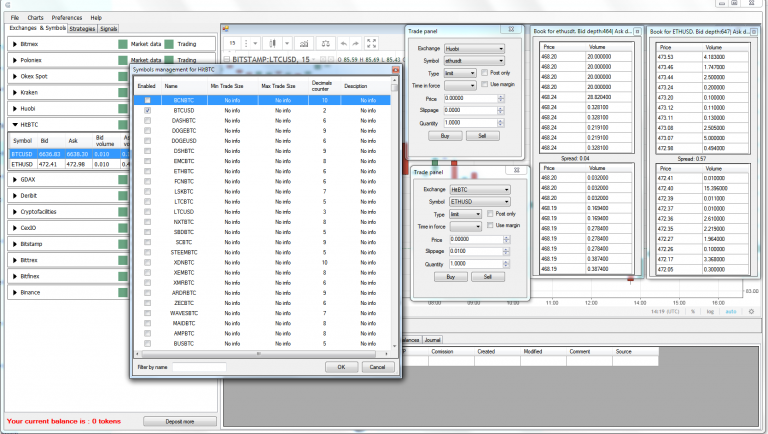Enable the BCNBTC symbol checkbox
The height and width of the screenshot is (434, 768).
[147, 100]
